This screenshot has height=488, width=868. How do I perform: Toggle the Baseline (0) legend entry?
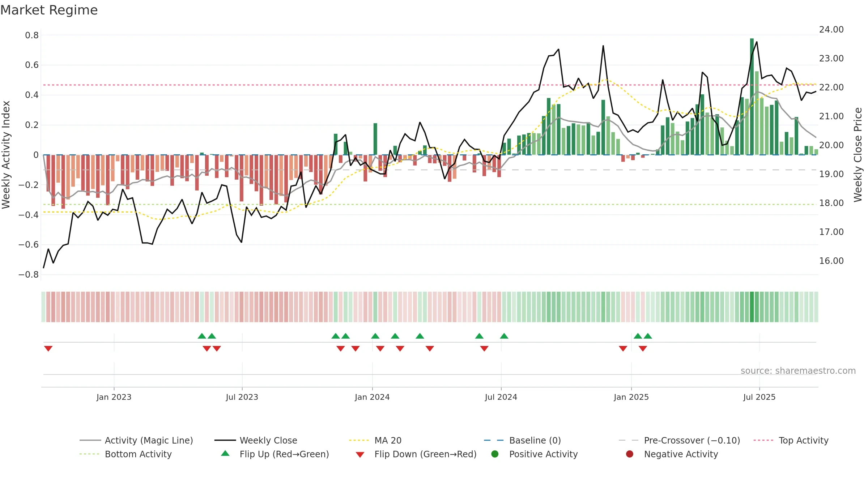point(522,440)
